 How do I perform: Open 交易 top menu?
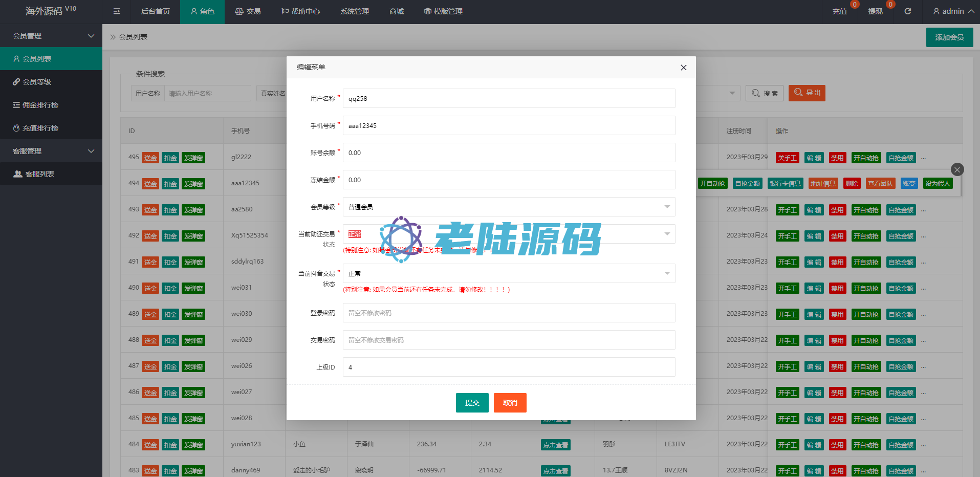point(248,11)
